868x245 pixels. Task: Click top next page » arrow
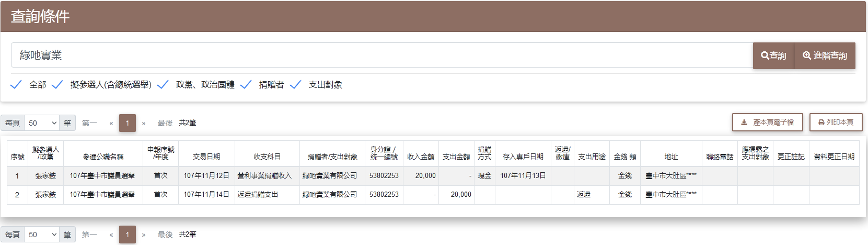tap(144, 123)
